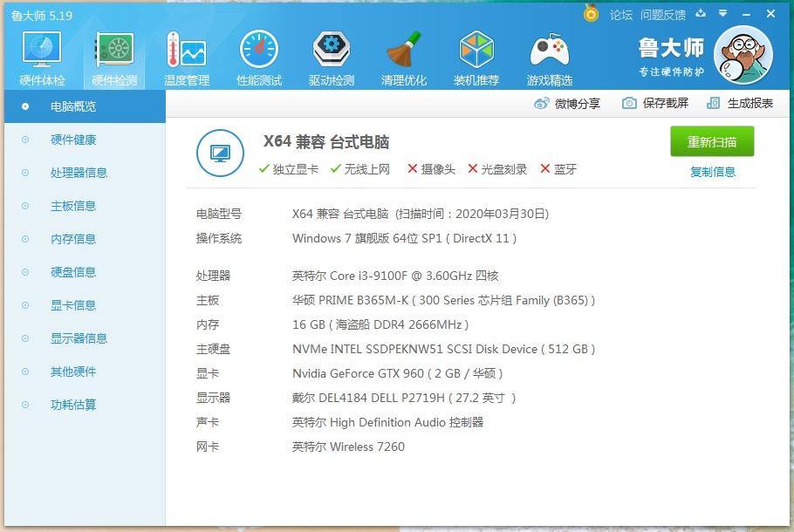Viewport: 794px width, 532px height.
Task: Click the 操作系统 row label
Action: pyautogui.click(x=219, y=238)
